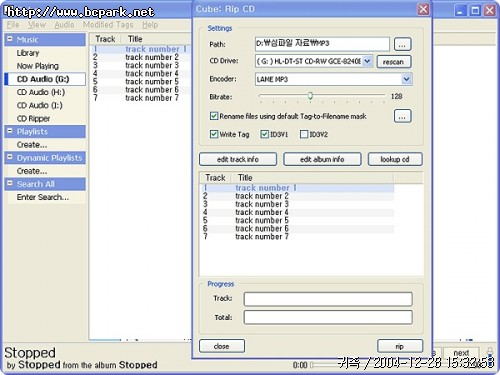
Task: Toggle Rename files using default mask checkbox
Action: click(214, 116)
